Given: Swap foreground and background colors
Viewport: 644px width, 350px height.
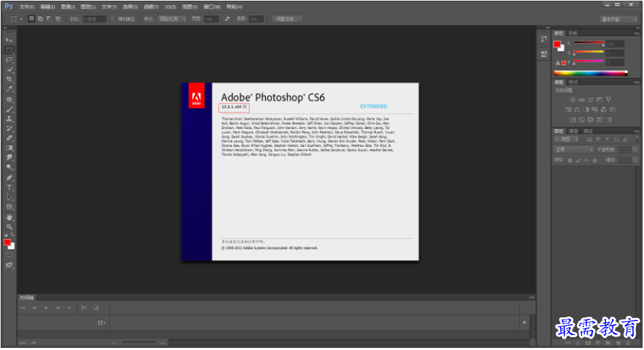Looking at the screenshot, I should pos(12,235).
